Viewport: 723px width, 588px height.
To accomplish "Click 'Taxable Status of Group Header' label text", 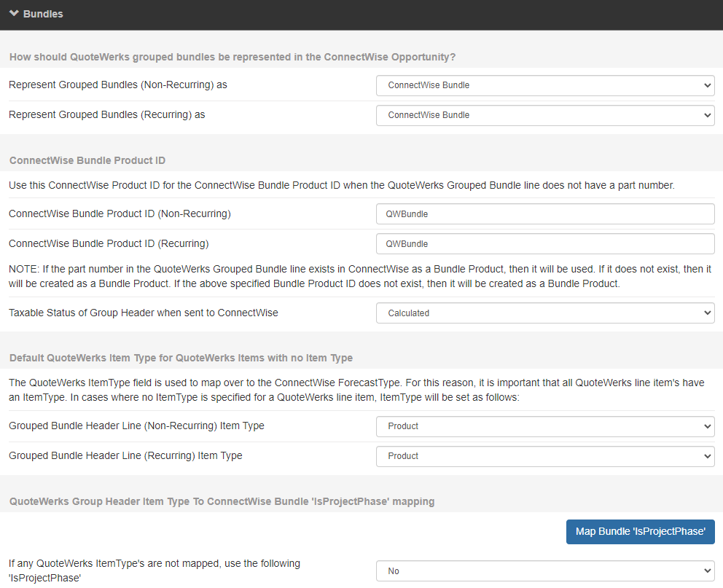I will 144,313.
